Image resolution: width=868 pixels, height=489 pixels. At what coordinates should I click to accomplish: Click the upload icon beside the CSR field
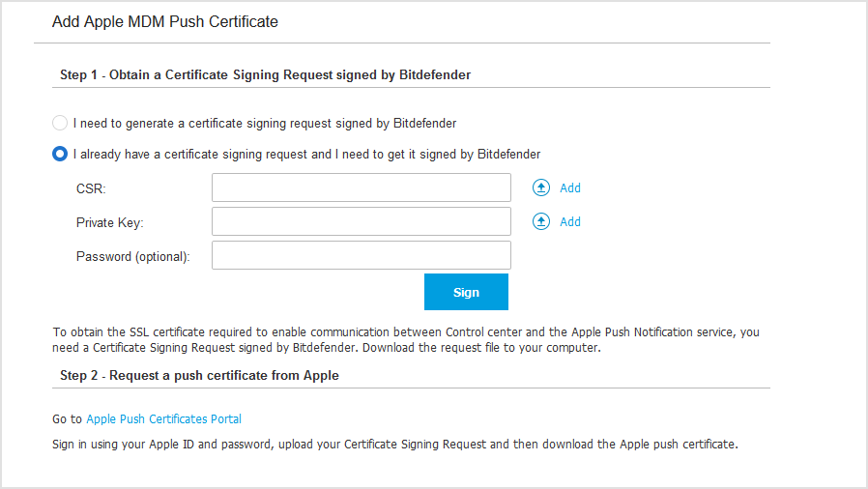[x=541, y=188]
